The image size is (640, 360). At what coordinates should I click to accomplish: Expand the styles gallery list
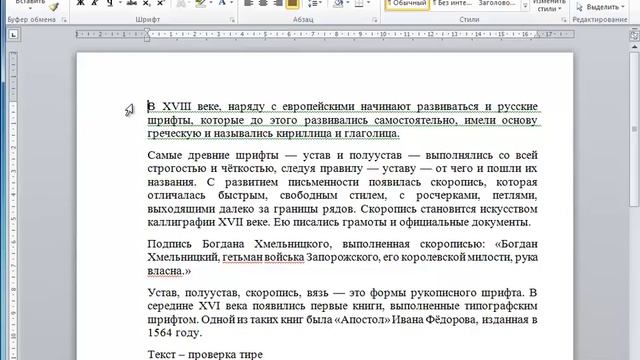tap(525, 6)
